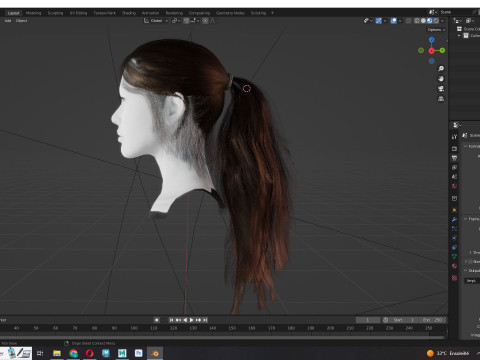Viewport: 480px width, 360px height.
Task: Toggle the camera view icon
Action: (x=441, y=89)
